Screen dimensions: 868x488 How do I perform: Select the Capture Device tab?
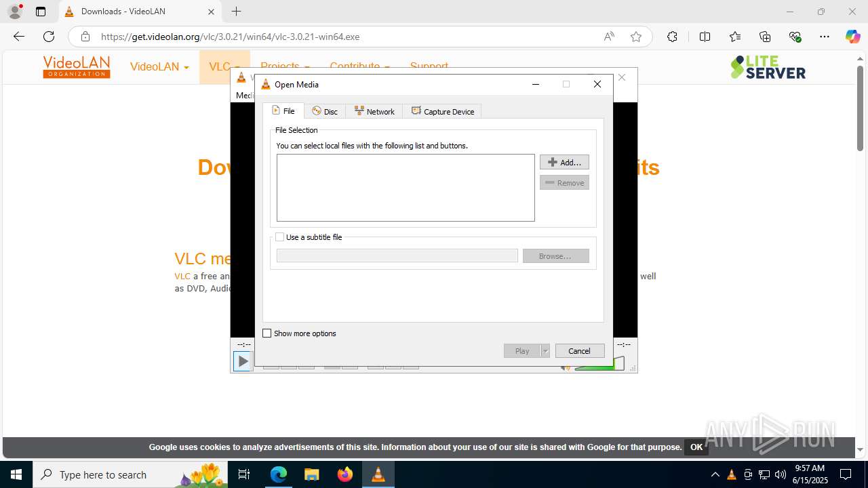pos(443,111)
